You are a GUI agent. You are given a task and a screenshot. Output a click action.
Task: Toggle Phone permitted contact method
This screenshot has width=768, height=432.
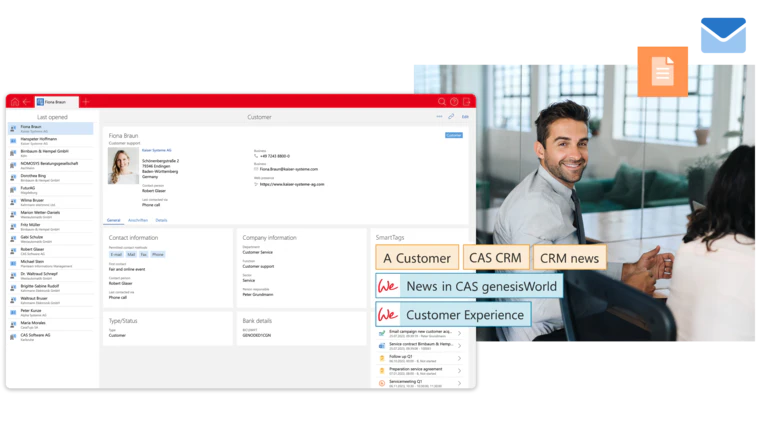158,255
